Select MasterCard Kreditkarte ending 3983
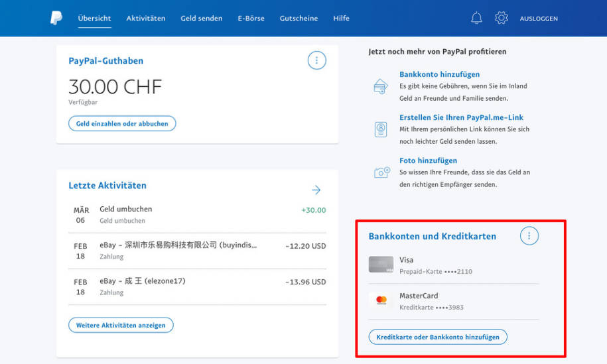This screenshot has width=607, height=364. [453, 301]
